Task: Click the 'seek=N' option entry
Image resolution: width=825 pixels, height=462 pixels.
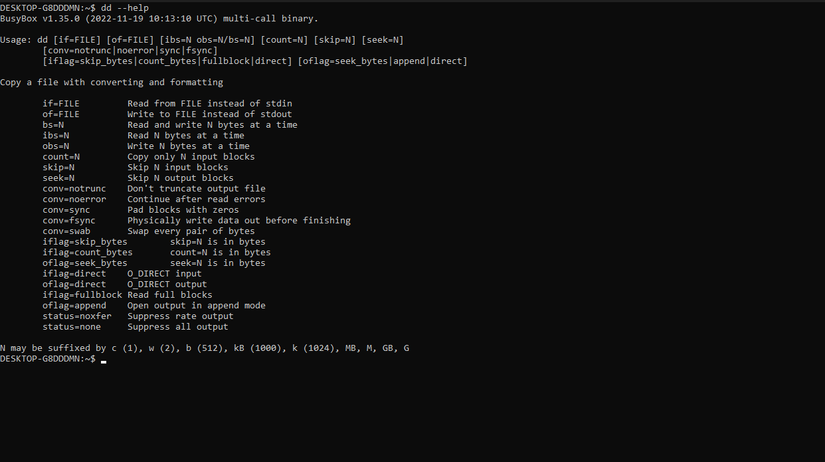Action: 58,178
